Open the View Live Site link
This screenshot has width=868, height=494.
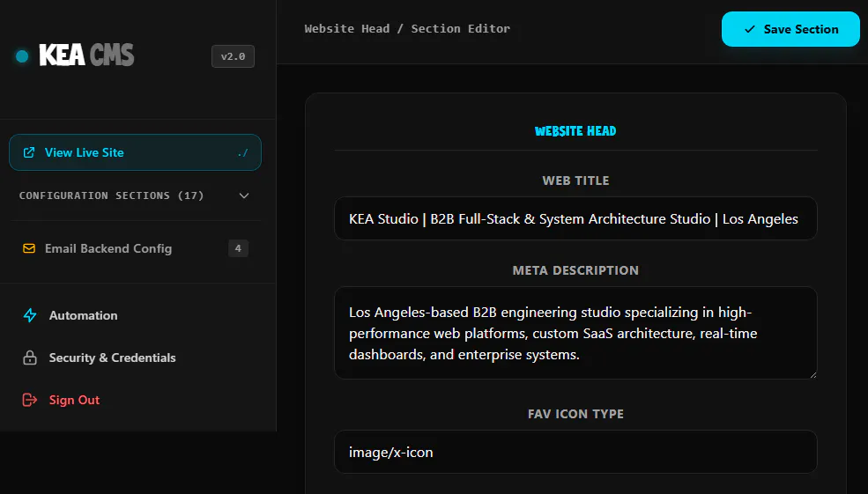(x=135, y=152)
